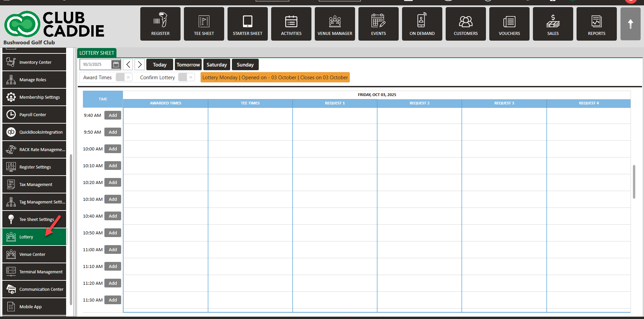
Task: Collapse the top navigation with up arrow
Action: pyautogui.click(x=630, y=24)
